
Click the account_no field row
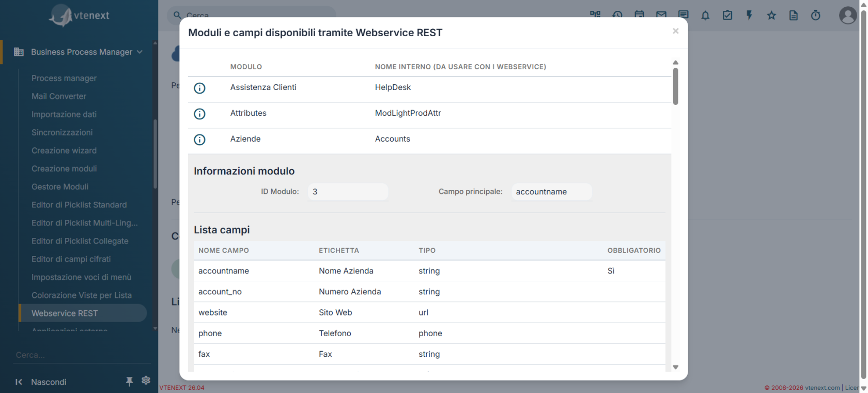(x=429, y=292)
